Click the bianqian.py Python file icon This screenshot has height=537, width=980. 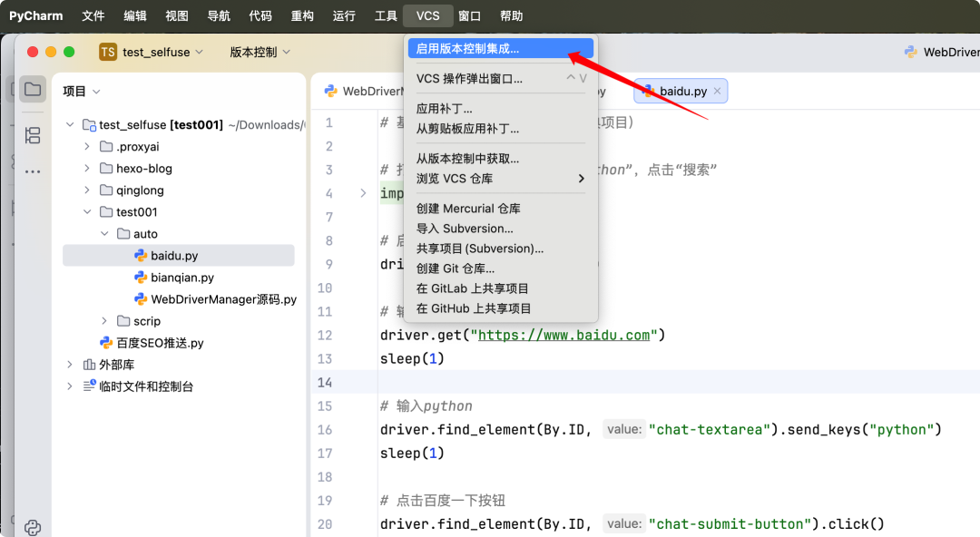141,277
